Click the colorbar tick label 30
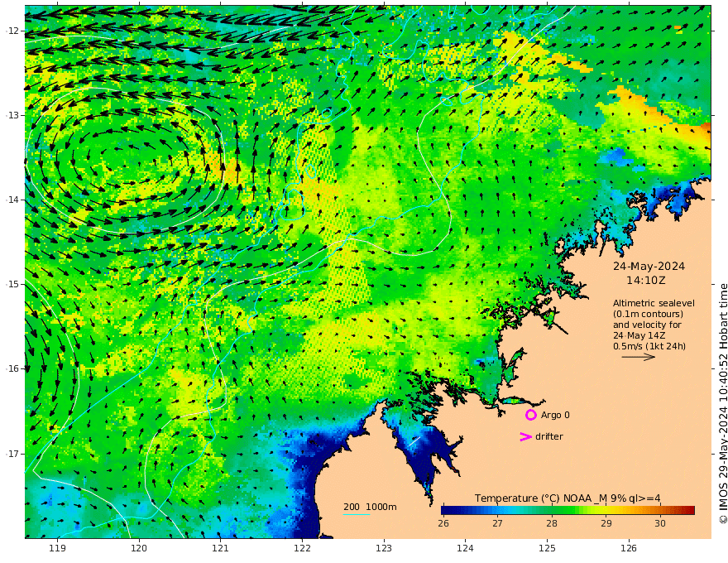Image resolution: width=728 pixels, height=563 pixels. click(660, 523)
